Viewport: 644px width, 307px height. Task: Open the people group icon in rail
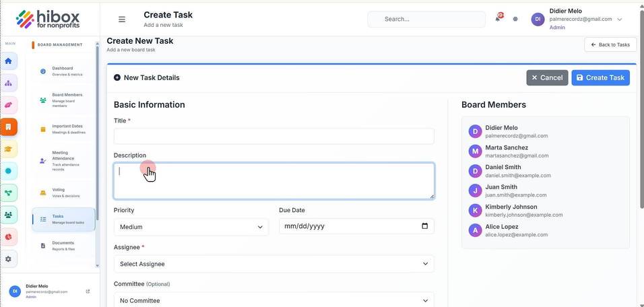pyautogui.click(x=8, y=215)
